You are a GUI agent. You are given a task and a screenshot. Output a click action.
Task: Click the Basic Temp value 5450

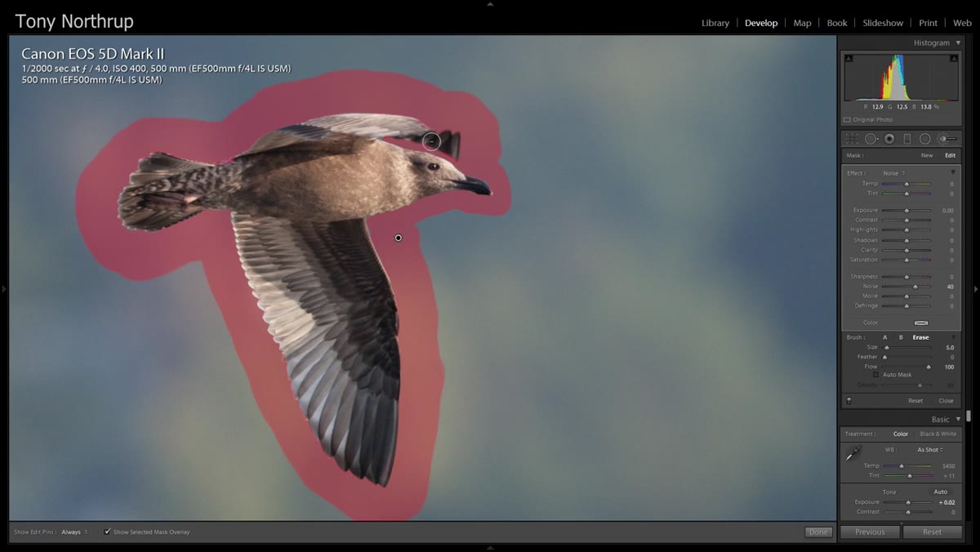pyautogui.click(x=948, y=465)
